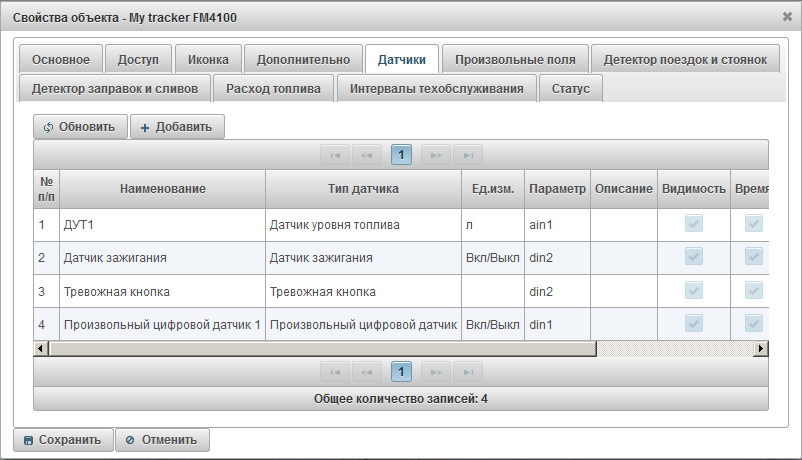Go to previous page in top pager
802x460 pixels.
367,155
